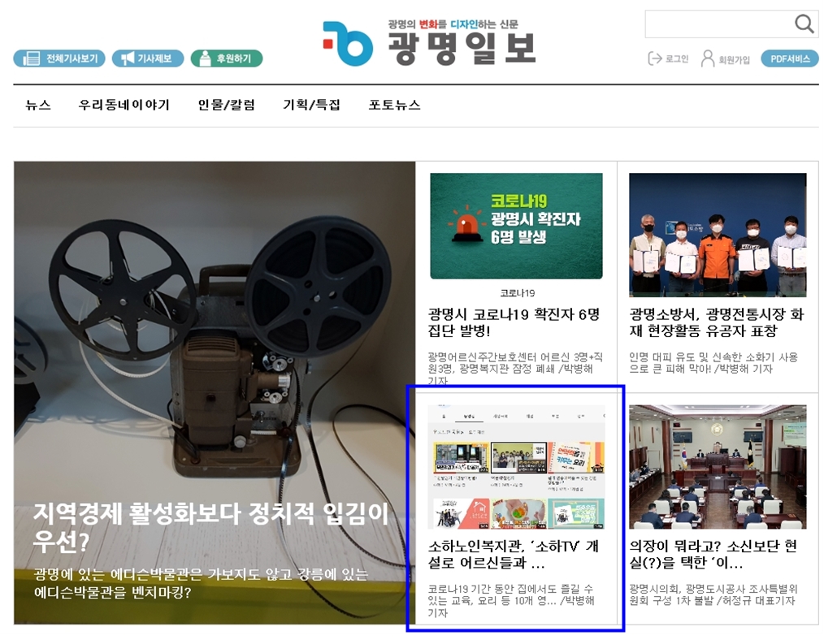Go to 인물/칼럼 menu
This screenshot has width=837, height=644.
click(x=227, y=105)
